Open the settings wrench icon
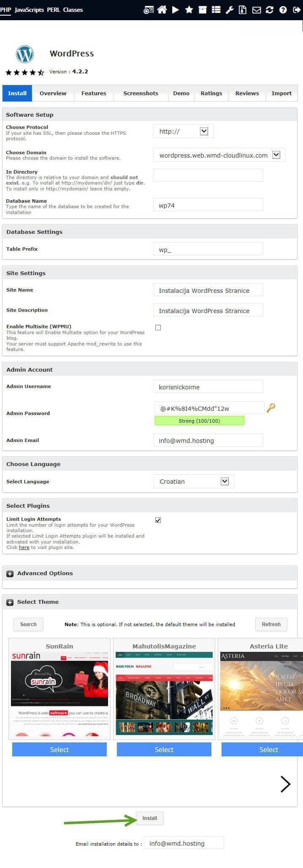This screenshot has height=868, width=303. pyautogui.click(x=229, y=10)
